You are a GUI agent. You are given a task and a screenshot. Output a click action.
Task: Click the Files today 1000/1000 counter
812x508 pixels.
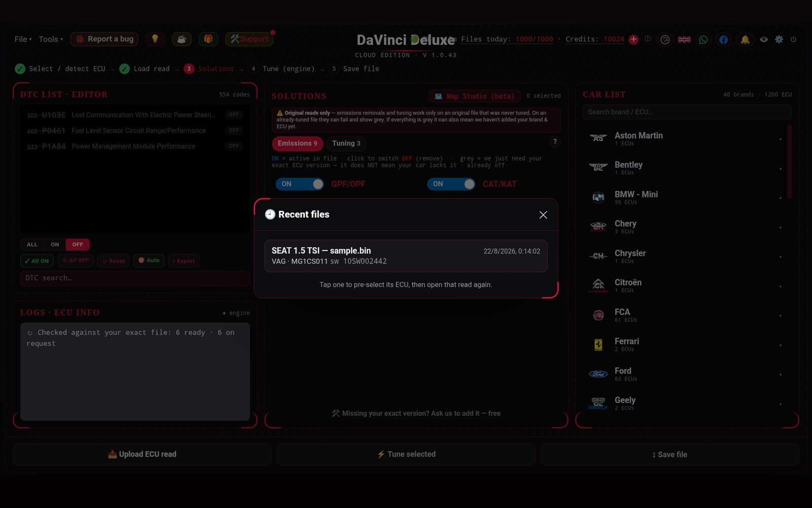coord(507,39)
